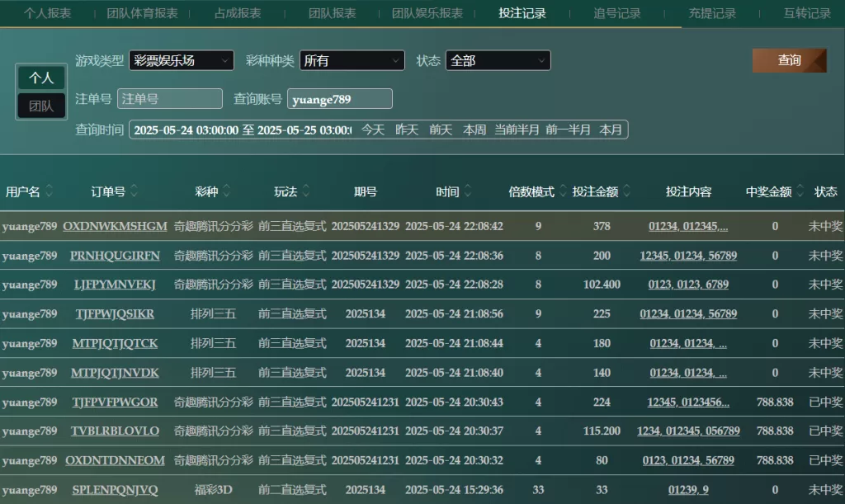The image size is (845, 504).
Task: Open 彩种种类 dropdown showing 所有
Action: point(352,60)
